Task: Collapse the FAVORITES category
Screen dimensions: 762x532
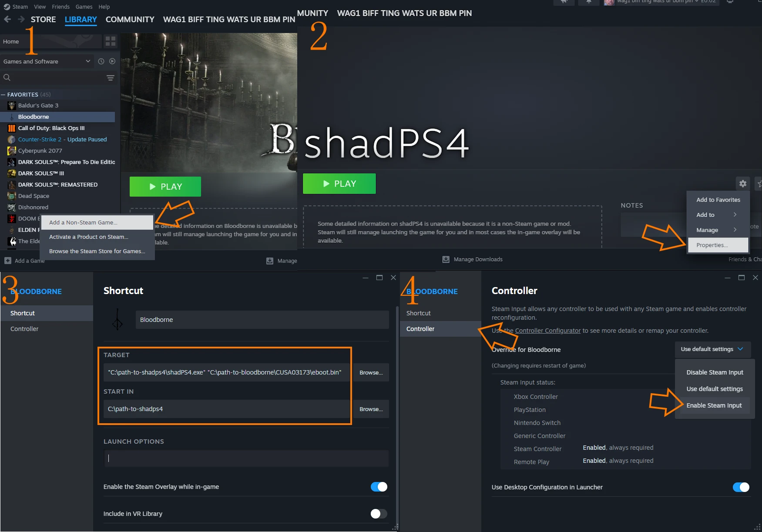Action: [3, 94]
